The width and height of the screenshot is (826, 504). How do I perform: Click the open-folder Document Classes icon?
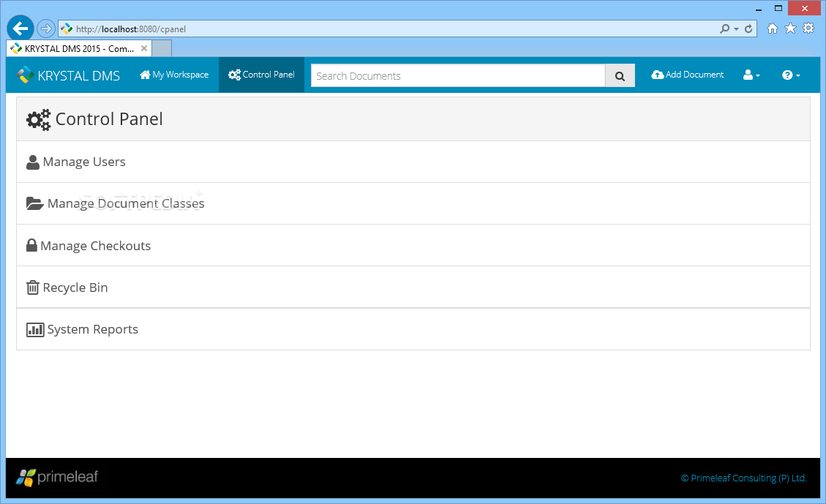[35, 203]
